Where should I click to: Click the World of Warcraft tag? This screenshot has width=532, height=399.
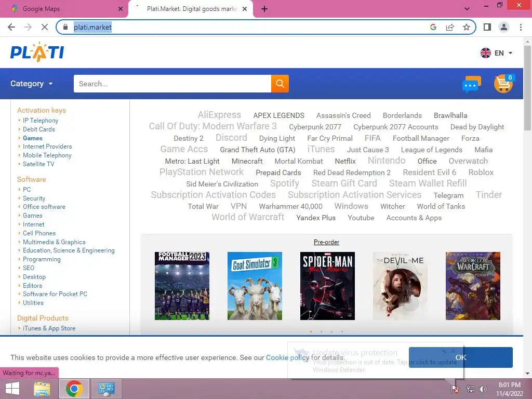click(248, 217)
